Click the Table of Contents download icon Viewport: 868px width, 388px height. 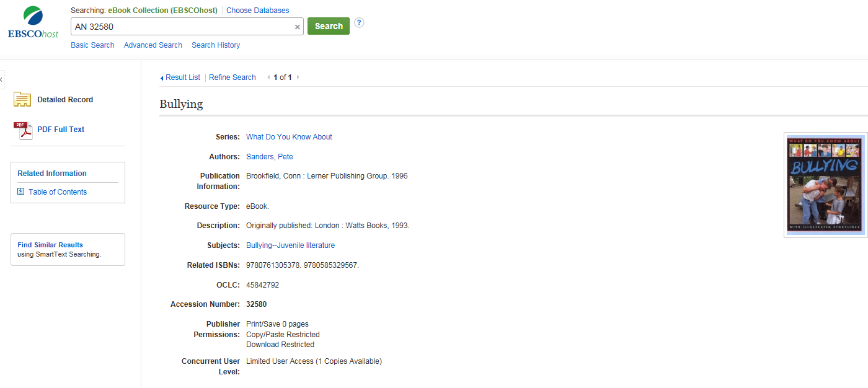pos(20,192)
